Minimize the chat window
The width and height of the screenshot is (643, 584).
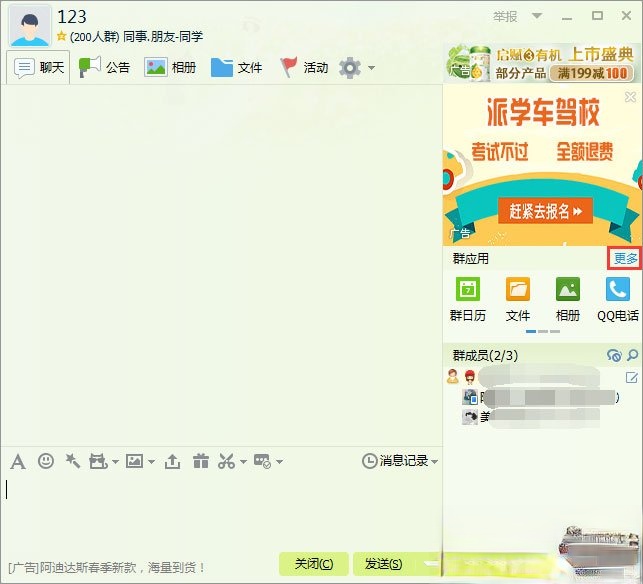[x=567, y=17]
